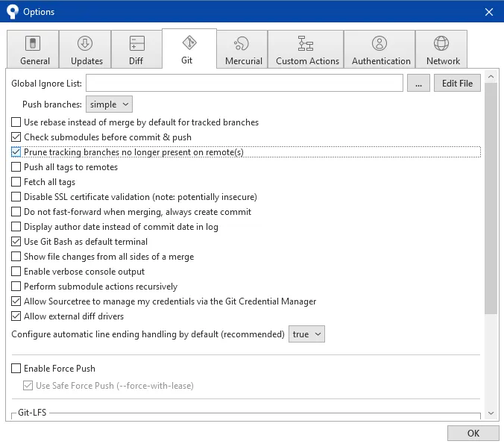Click the General tab switch icon
504x444 pixels.
point(33,43)
